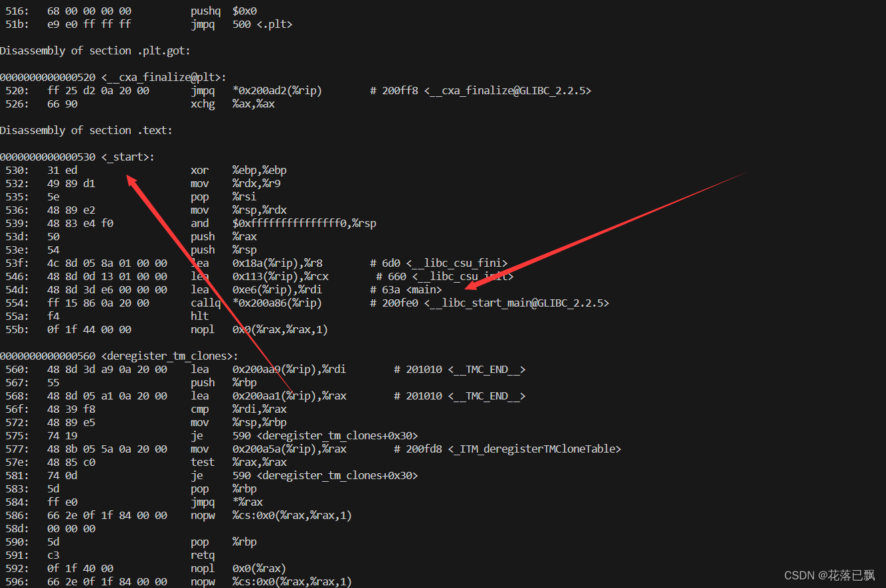Image resolution: width=886 pixels, height=588 pixels.
Task: Click the address label '554:'
Action: [x=17, y=303]
